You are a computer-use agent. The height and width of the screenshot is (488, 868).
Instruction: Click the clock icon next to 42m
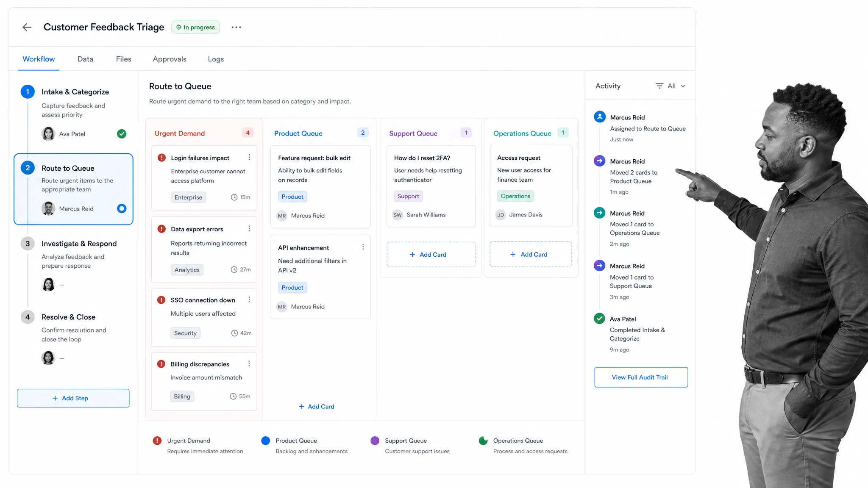point(234,333)
